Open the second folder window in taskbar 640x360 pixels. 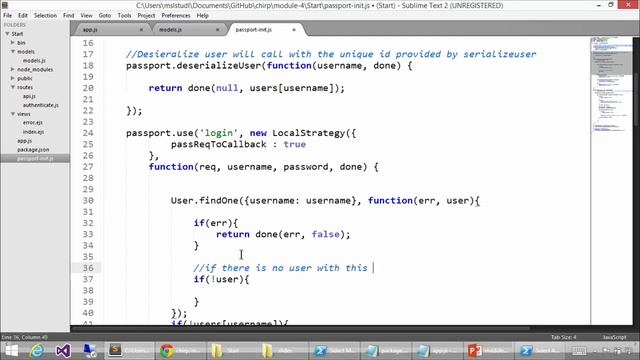click(x=282, y=351)
